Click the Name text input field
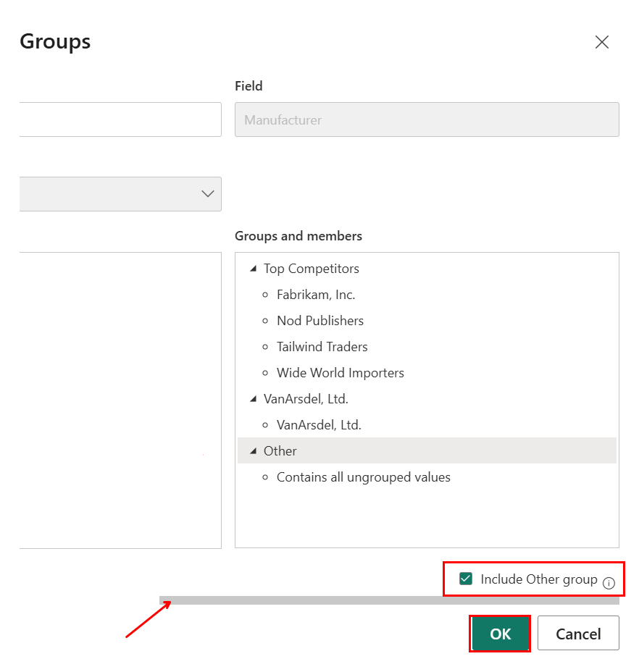 coord(120,119)
